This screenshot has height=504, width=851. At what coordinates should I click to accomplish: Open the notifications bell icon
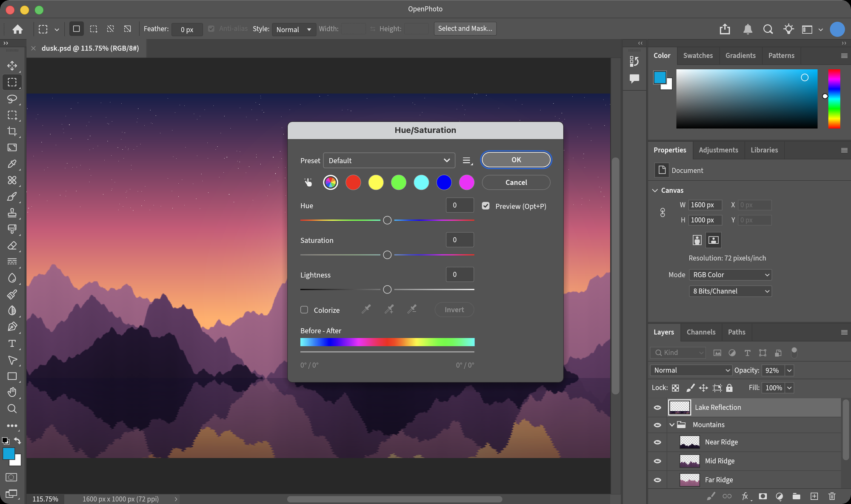(748, 29)
